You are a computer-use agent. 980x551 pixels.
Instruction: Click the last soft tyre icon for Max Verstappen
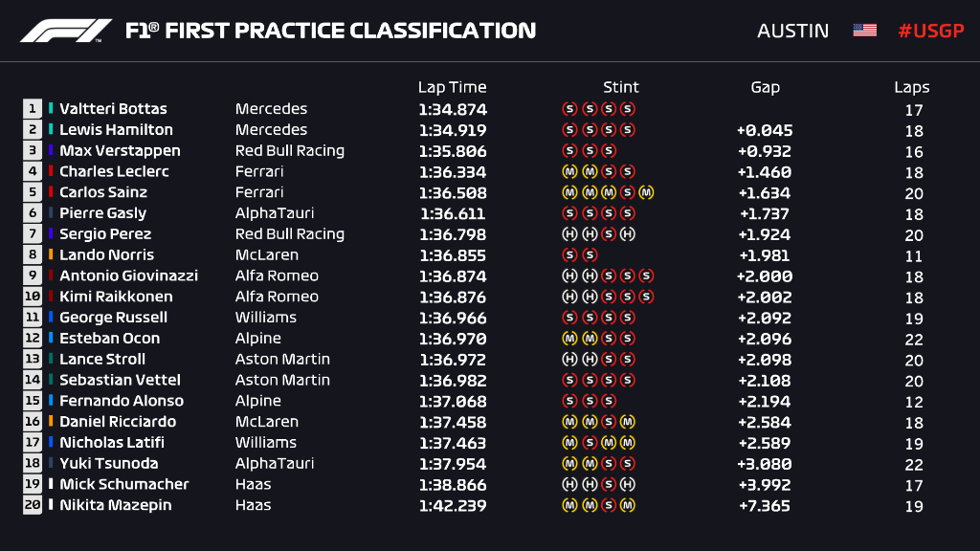(x=608, y=151)
